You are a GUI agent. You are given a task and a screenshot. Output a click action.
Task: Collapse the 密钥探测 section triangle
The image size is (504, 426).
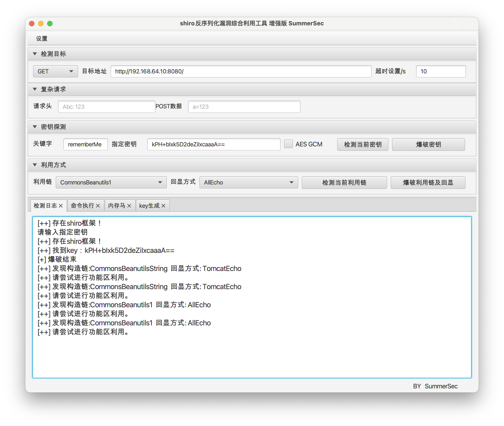point(35,127)
